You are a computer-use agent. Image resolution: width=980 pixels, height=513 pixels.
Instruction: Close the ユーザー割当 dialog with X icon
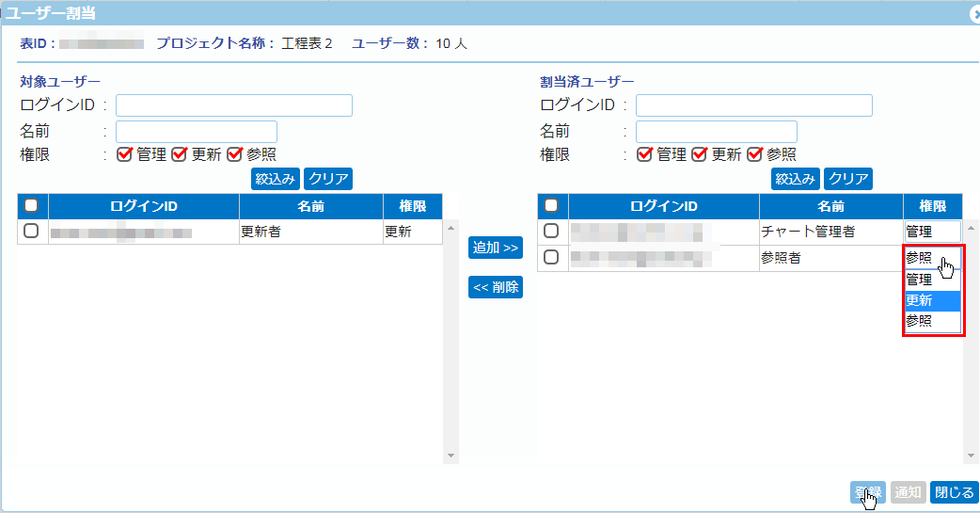(x=974, y=14)
